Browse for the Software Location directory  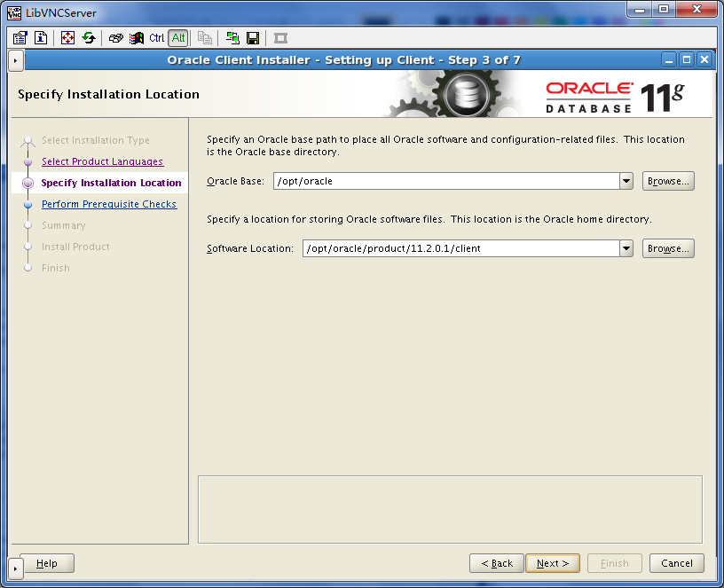pos(668,248)
